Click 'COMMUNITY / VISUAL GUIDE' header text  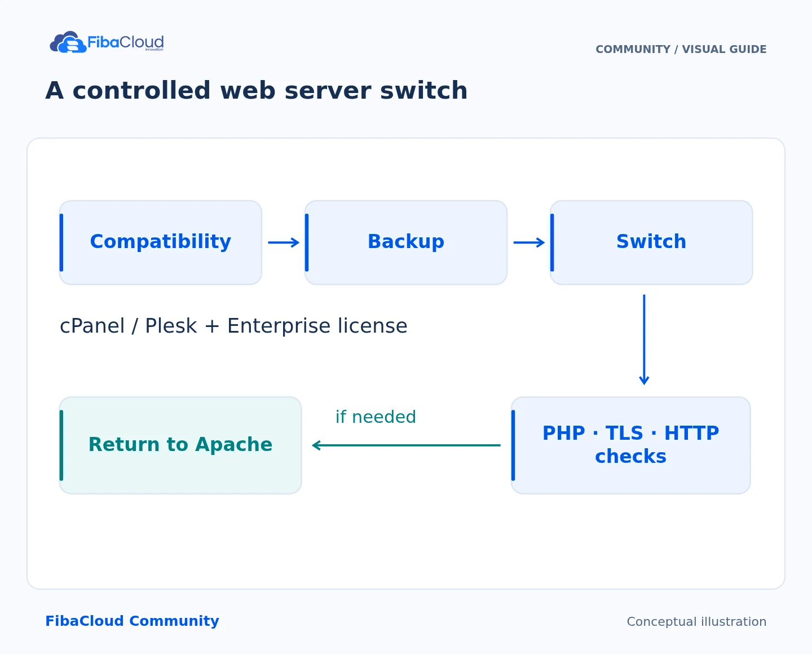(681, 50)
